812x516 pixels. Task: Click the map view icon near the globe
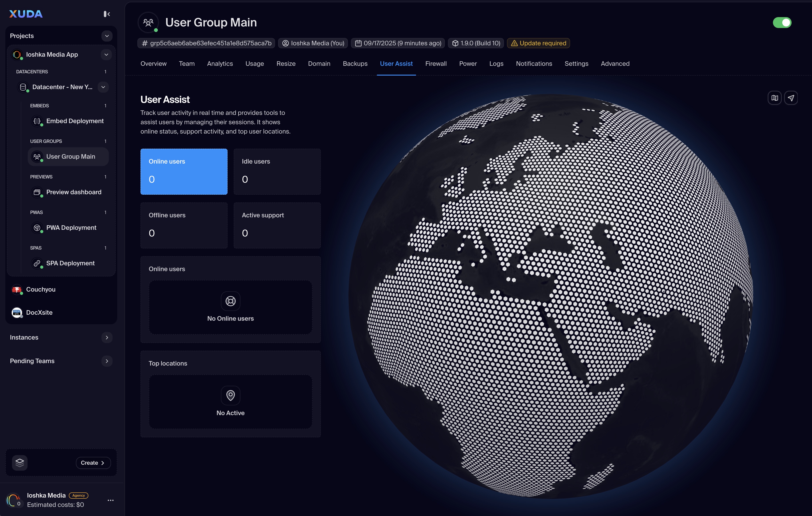pos(774,98)
